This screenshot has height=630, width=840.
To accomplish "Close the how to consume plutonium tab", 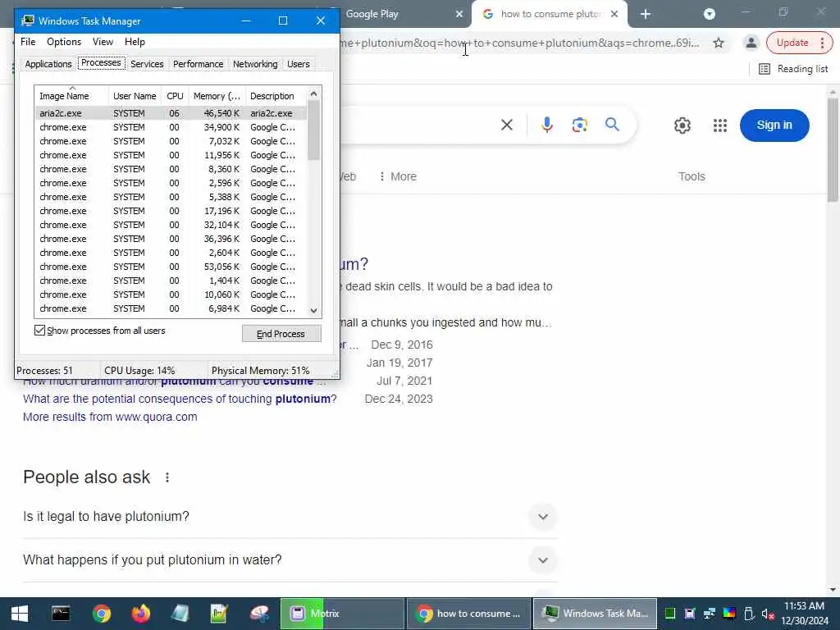I will (x=614, y=14).
